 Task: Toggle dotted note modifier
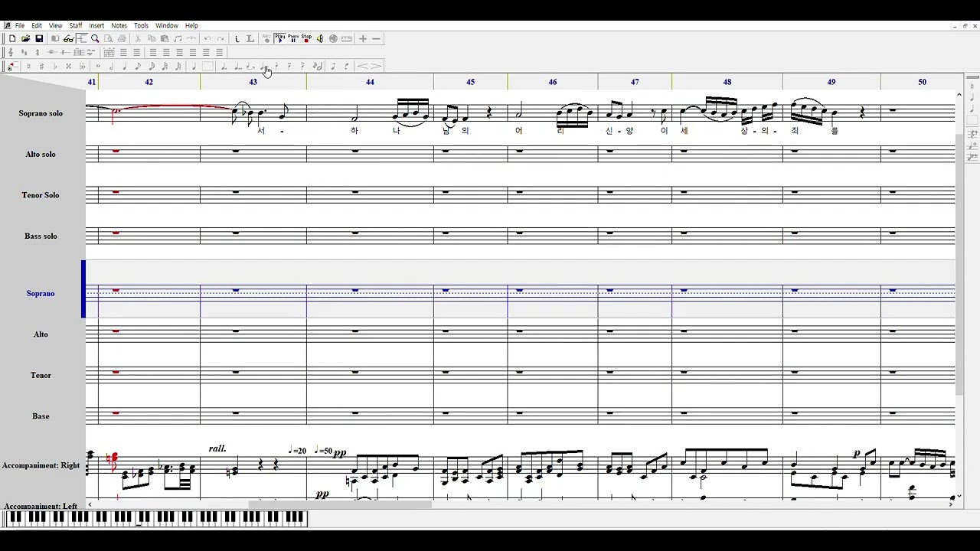(x=224, y=66)
